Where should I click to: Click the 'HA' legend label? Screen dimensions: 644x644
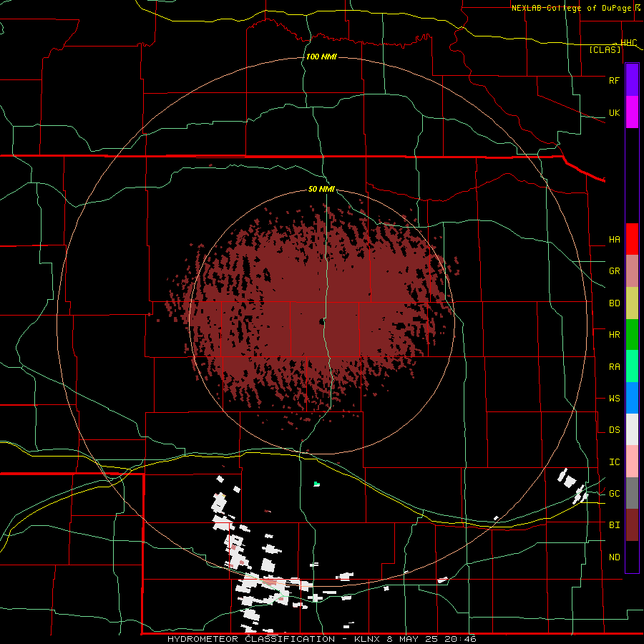tap(614, 240)
